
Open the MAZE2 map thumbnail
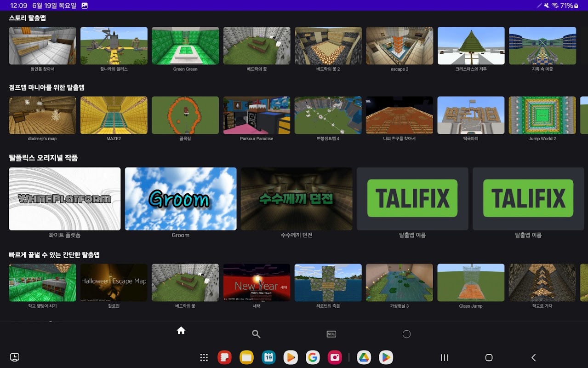[x=114, y=115]
